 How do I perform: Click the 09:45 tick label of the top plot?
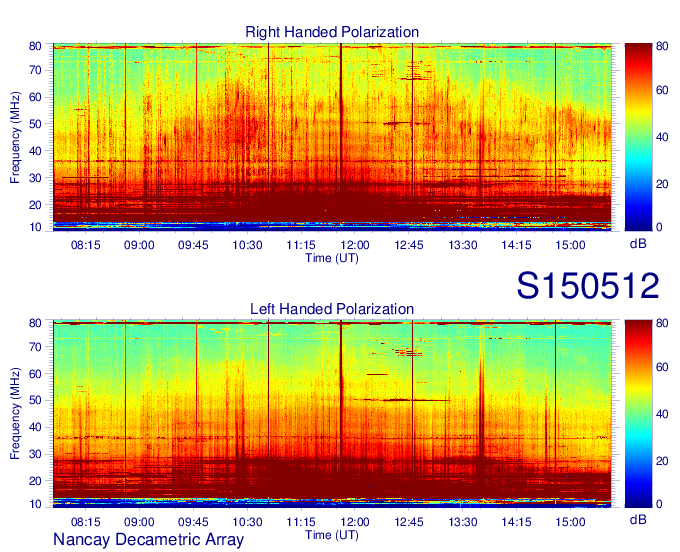[193, 245]
